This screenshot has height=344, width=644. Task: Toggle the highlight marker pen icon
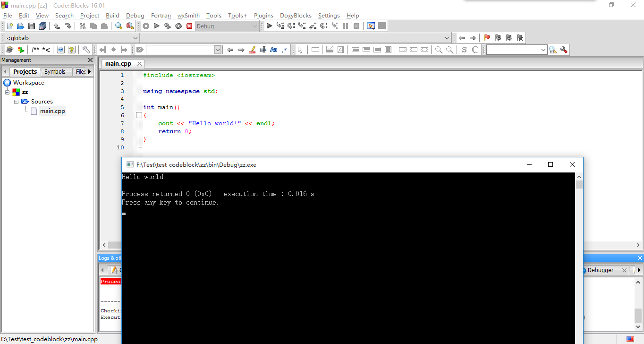252,50
